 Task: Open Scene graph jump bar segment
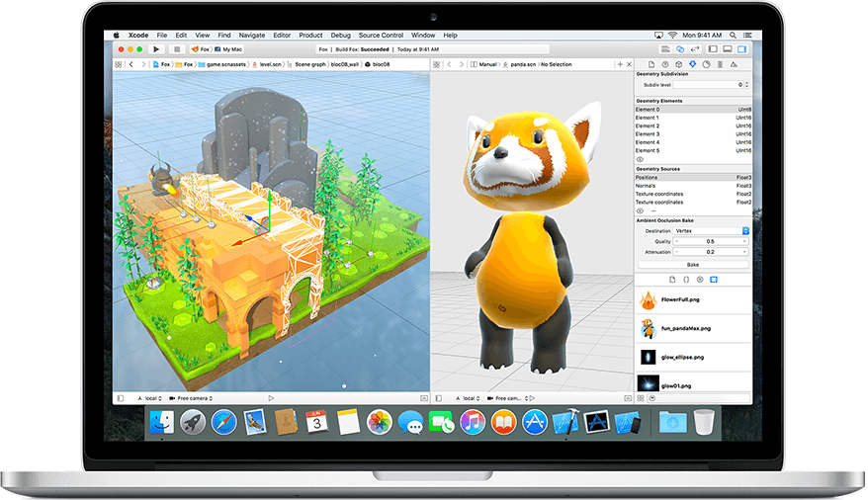coord(306,64)
